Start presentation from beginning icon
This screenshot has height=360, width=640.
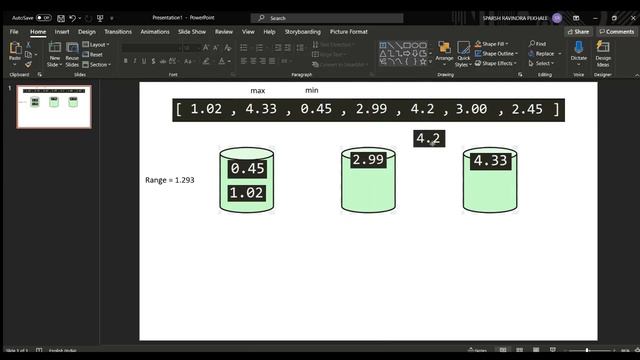point(100,18)
